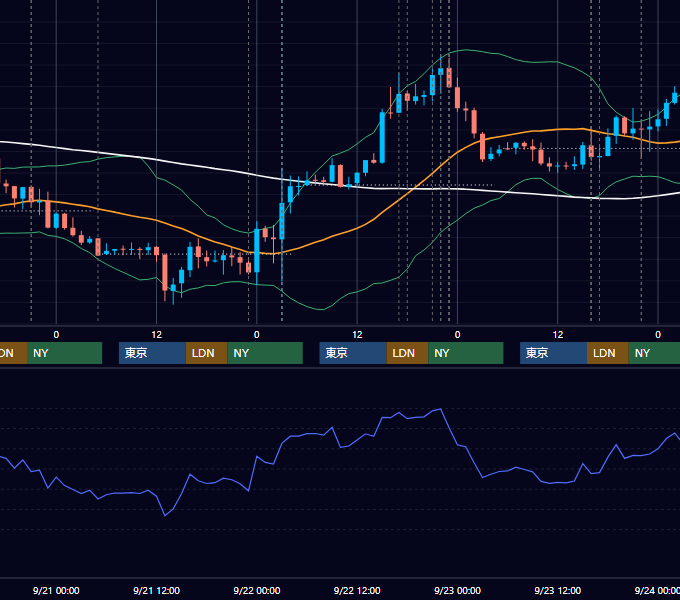Click the tall blue candle at 9/22 00:00

click(x=257, y=251)
